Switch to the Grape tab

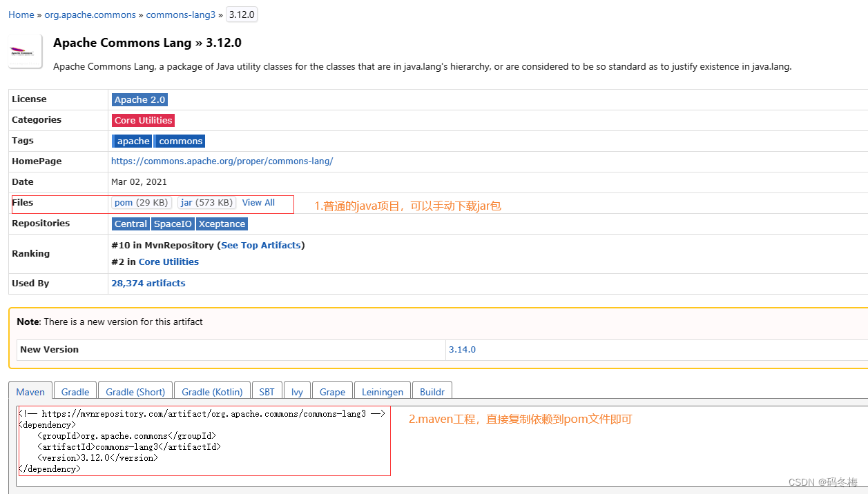(332, 391)
